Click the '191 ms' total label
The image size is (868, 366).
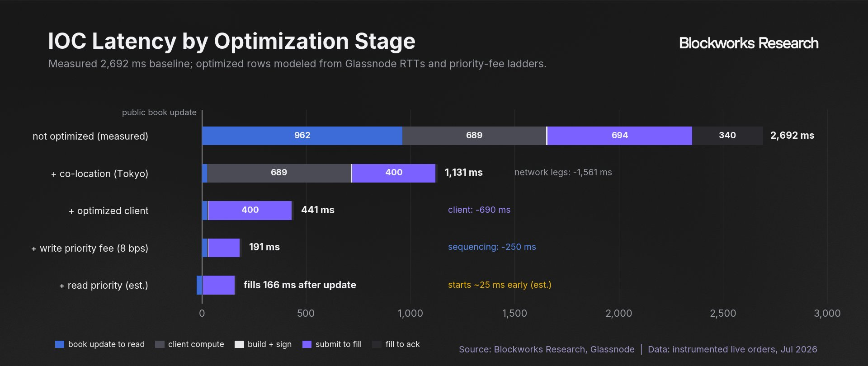(x=264, y=247)
